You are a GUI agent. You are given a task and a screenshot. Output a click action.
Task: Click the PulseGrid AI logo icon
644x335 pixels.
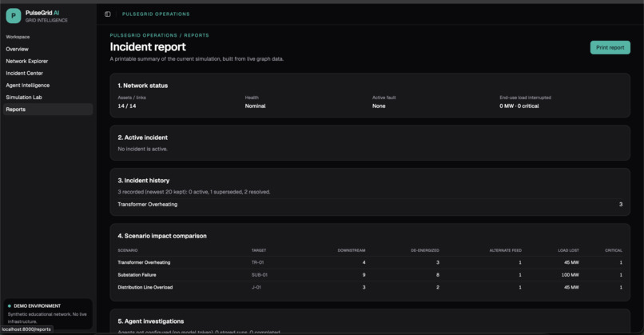tap(14, 16)
